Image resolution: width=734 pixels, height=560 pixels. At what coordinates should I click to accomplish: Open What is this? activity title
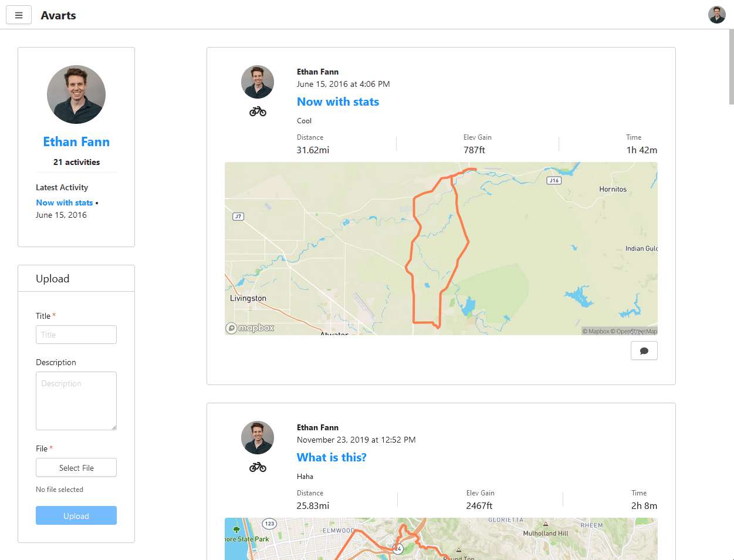(332, 457)
